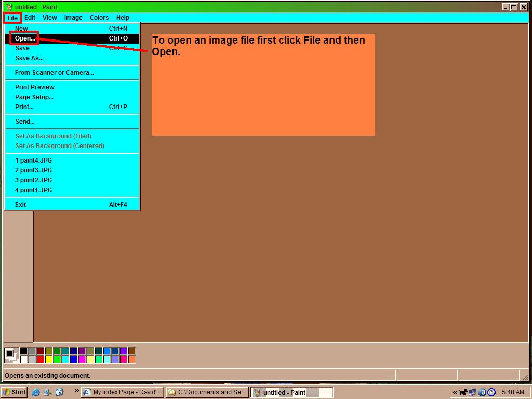Viewport: 532px width, 399px height.
Task: Choose Print... from the File menu
Action: click(72, 107)
